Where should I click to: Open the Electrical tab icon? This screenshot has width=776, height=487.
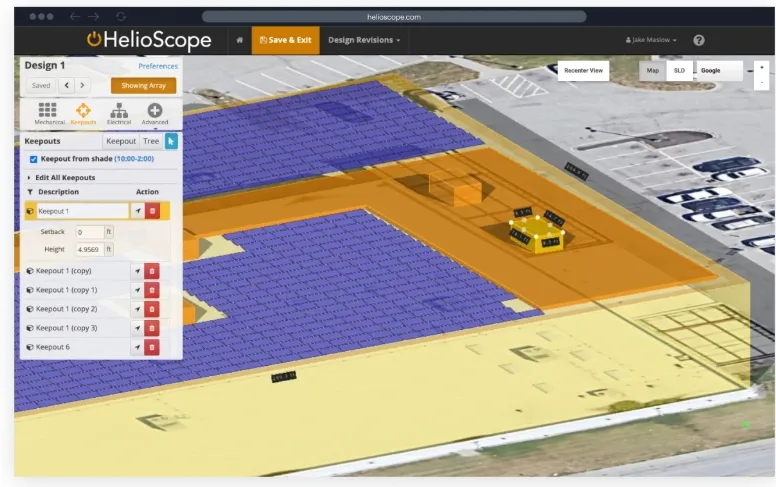click(x=119, y=113)
